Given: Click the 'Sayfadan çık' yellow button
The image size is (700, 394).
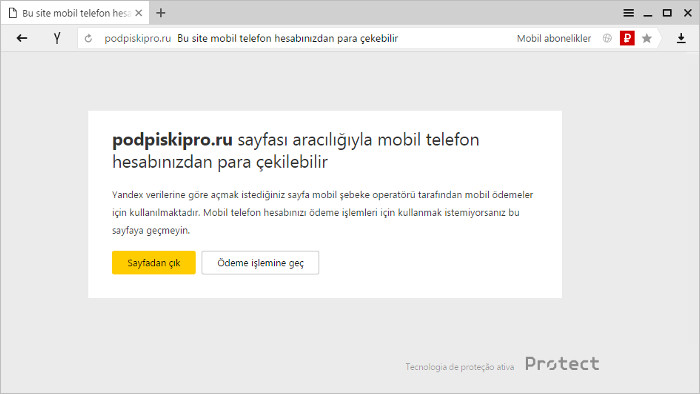Looking at the screenshot, I should point(154,263).
